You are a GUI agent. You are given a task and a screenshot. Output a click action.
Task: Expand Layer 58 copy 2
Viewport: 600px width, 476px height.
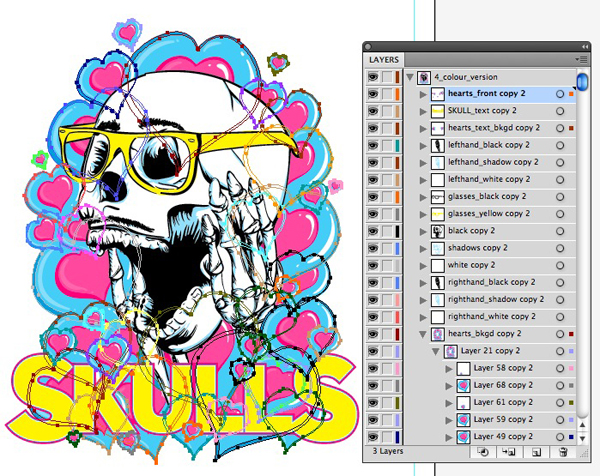tap(448, 368)
